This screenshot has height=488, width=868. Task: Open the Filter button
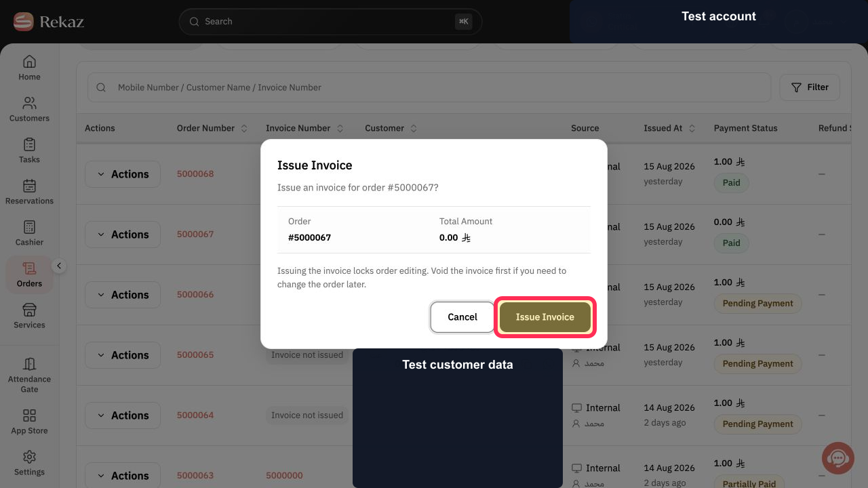click(x=810, y=87)
